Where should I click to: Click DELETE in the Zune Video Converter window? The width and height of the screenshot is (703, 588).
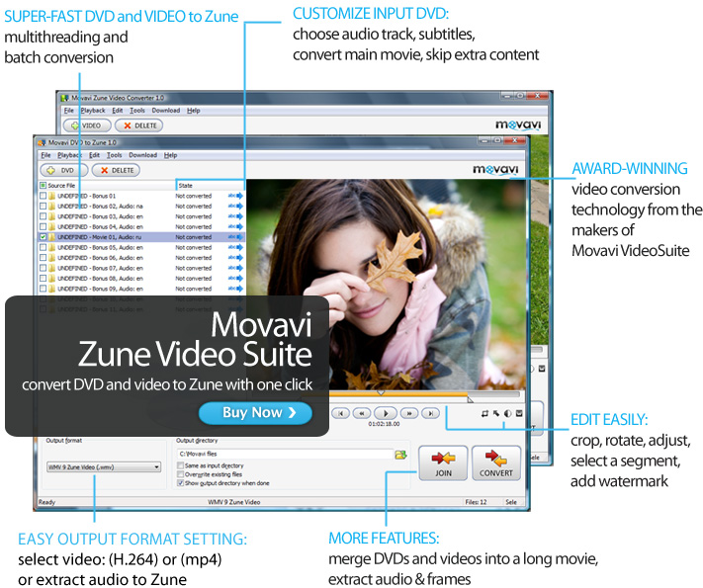[139, 126]
